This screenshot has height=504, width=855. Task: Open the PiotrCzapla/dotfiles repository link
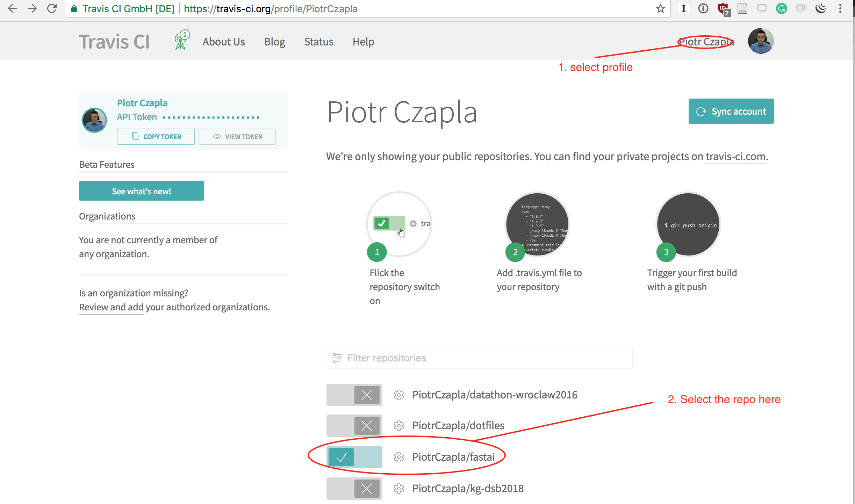(458, 426)
